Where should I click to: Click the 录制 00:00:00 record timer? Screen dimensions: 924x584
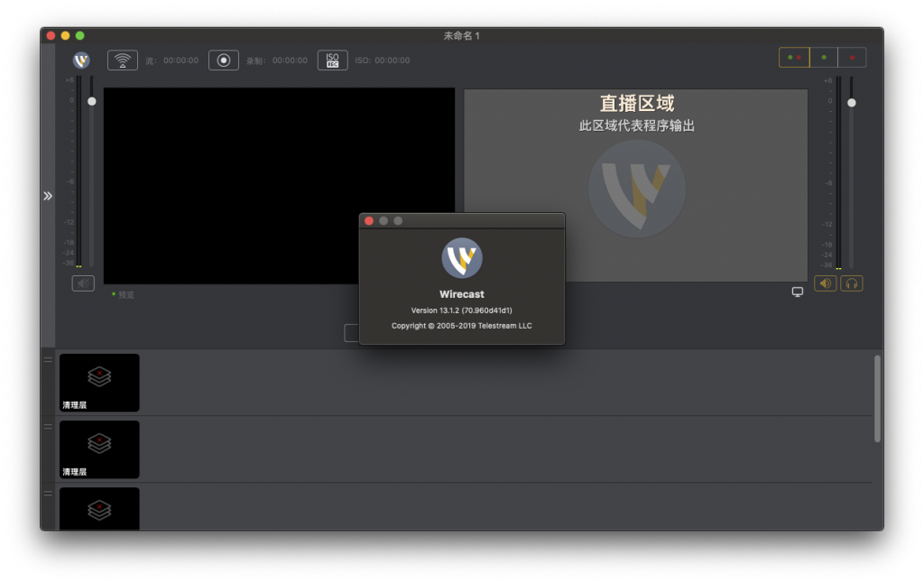pyautogui.click(x=277, y=60)
